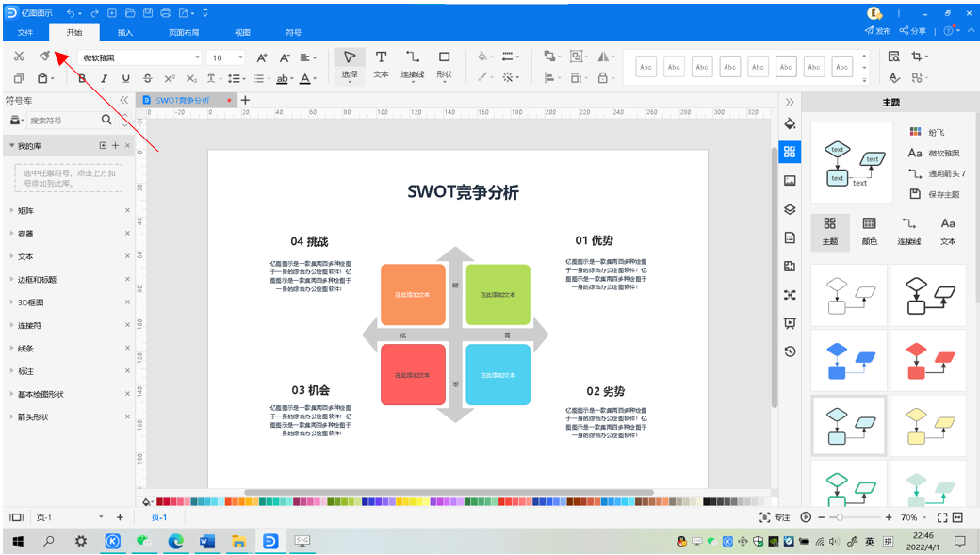Toggle Italic text formatting
980x555 pixels.
104,78
